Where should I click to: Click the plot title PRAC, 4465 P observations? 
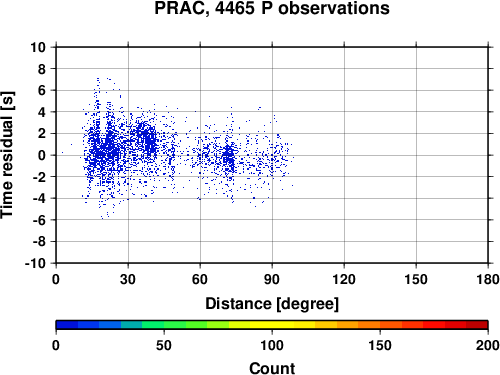[272, 8]
